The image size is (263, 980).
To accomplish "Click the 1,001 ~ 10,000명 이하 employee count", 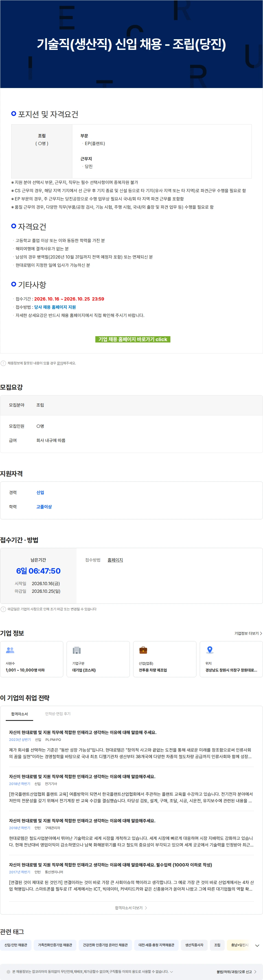I will tap(25, 670).
